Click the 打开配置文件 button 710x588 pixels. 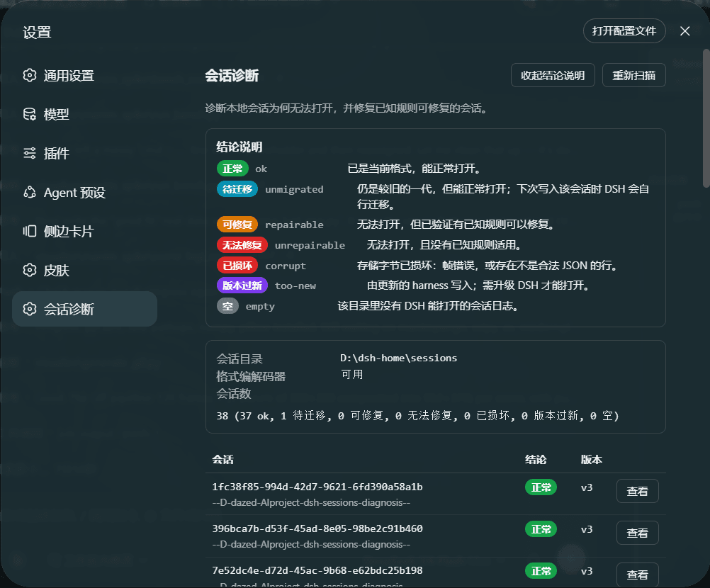pos(624,30)
